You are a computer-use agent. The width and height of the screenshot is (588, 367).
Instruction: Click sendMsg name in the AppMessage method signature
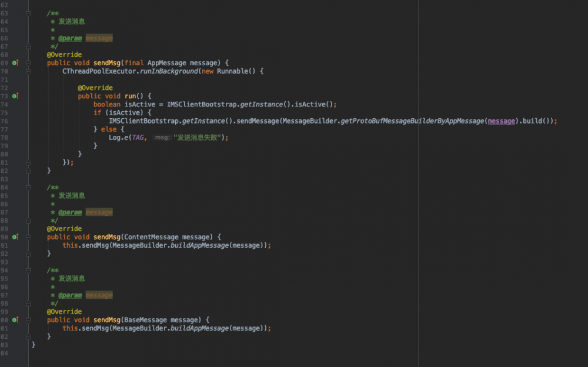tap(107, 63)
